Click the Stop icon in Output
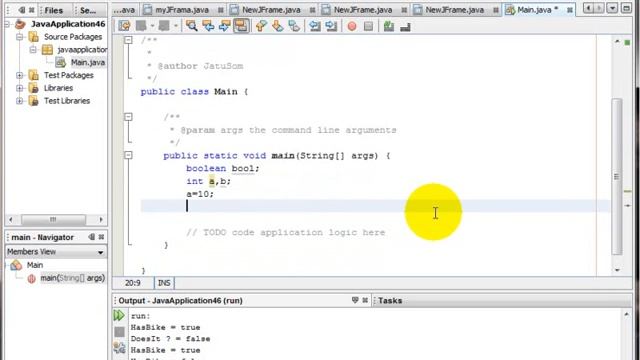This screenshot has width=640, height=360. (119, 332)
